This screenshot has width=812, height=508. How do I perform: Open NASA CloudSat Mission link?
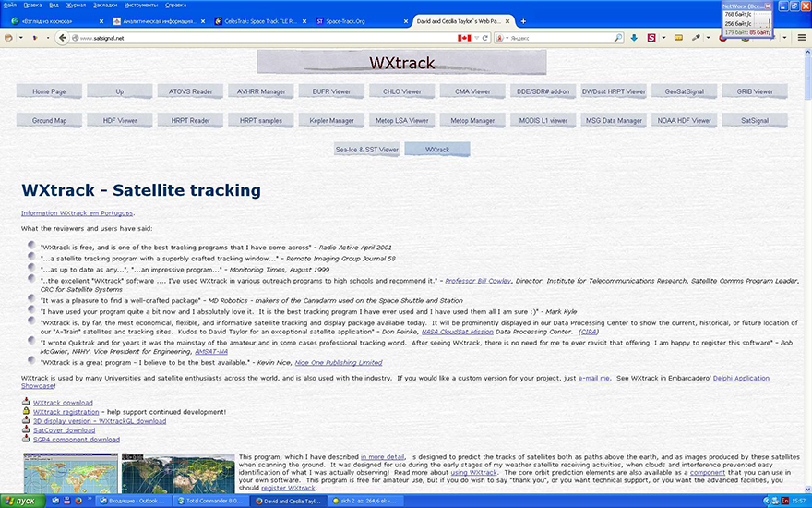coord(458,332)
